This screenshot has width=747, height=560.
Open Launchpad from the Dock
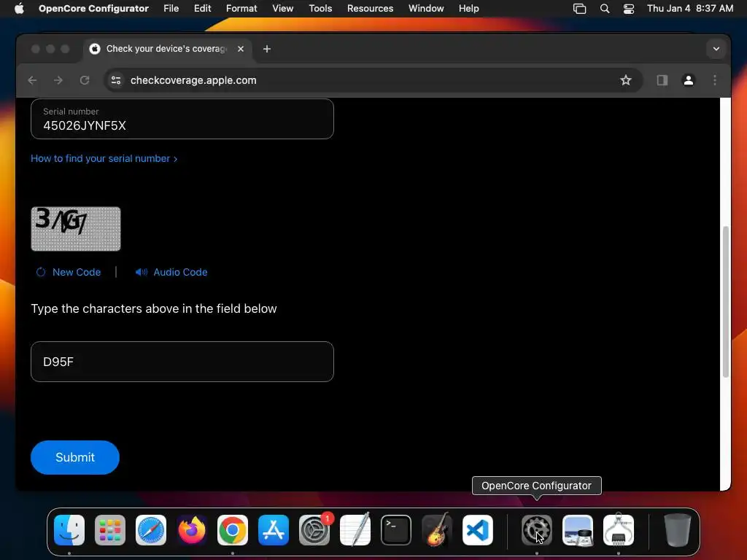[110, 530]
